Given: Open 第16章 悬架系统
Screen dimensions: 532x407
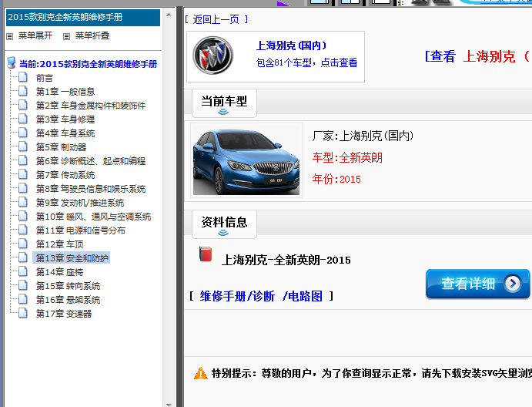Looking at the screenshot, I should 69,300.
